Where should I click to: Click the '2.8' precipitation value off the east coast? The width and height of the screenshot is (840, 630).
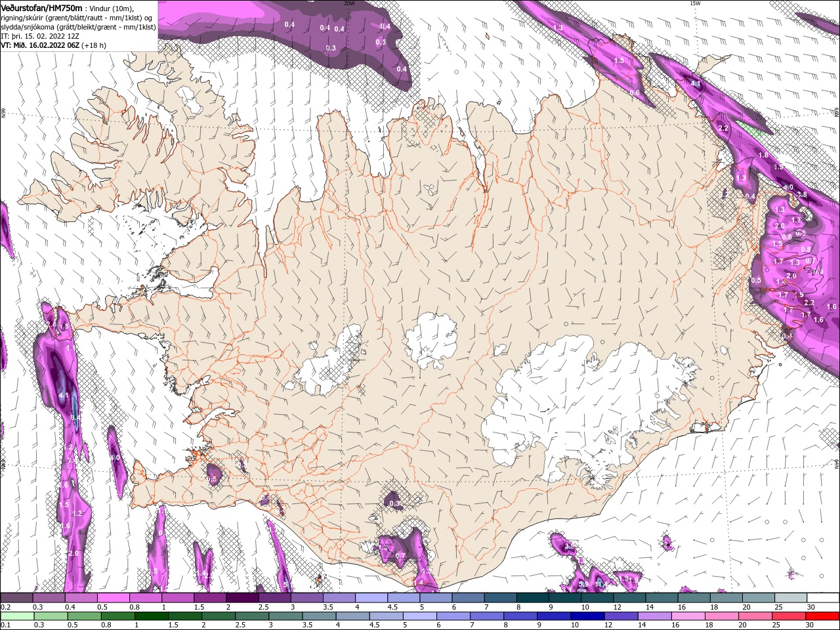[801, 195]
